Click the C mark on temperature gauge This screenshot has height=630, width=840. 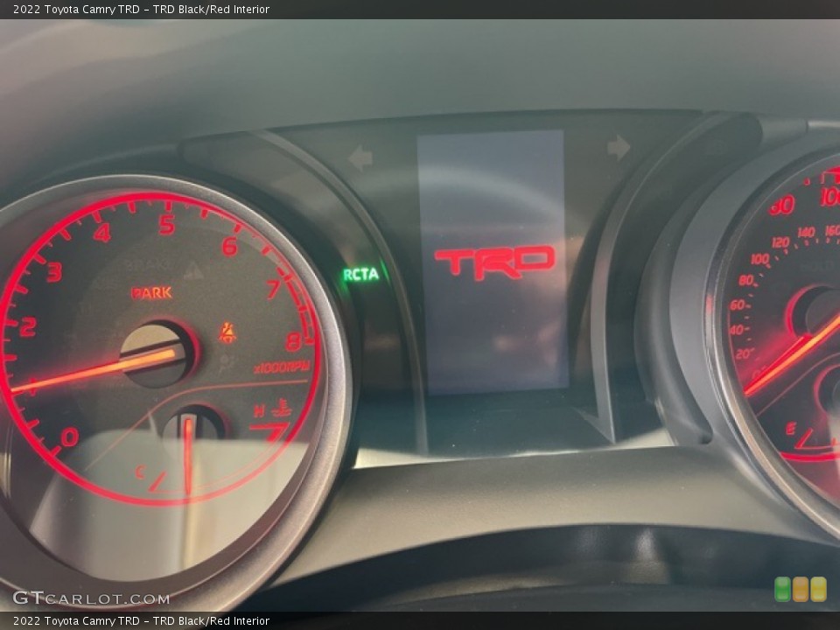click(x=140, y=472)
